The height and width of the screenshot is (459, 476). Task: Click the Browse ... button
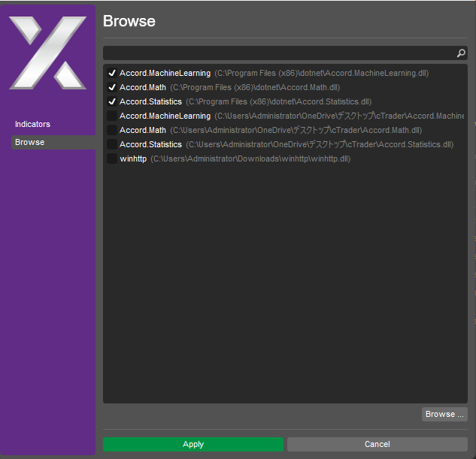tap(444, 414)
